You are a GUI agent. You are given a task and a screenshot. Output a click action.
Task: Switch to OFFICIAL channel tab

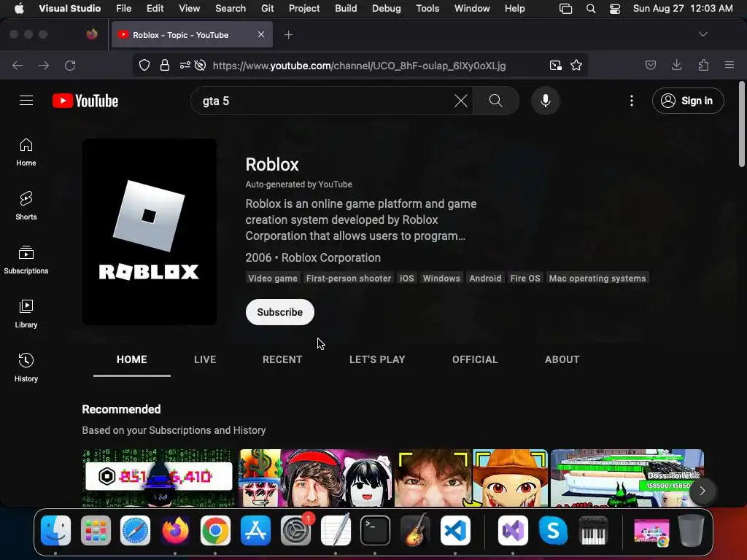click(475, 359)
